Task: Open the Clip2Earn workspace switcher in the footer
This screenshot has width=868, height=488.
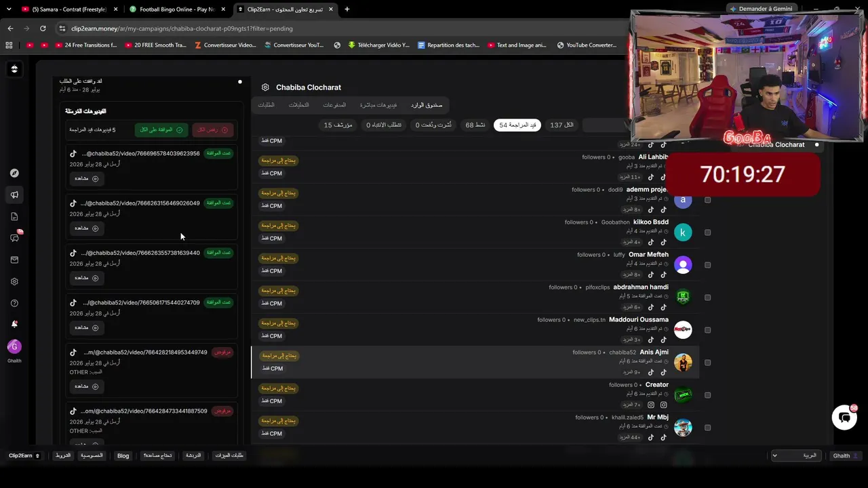Action: 24,455
